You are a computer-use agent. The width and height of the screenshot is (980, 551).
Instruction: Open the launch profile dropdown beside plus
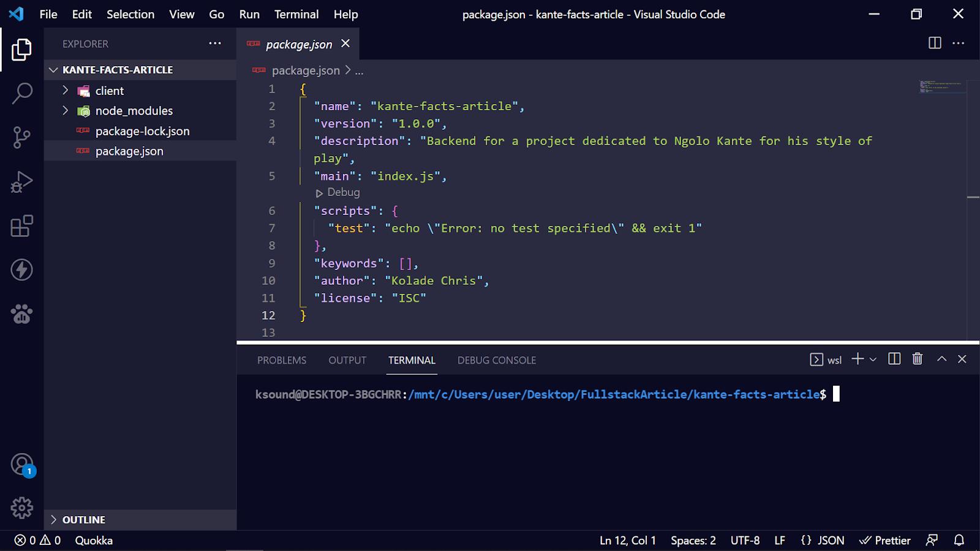(873, 359)
